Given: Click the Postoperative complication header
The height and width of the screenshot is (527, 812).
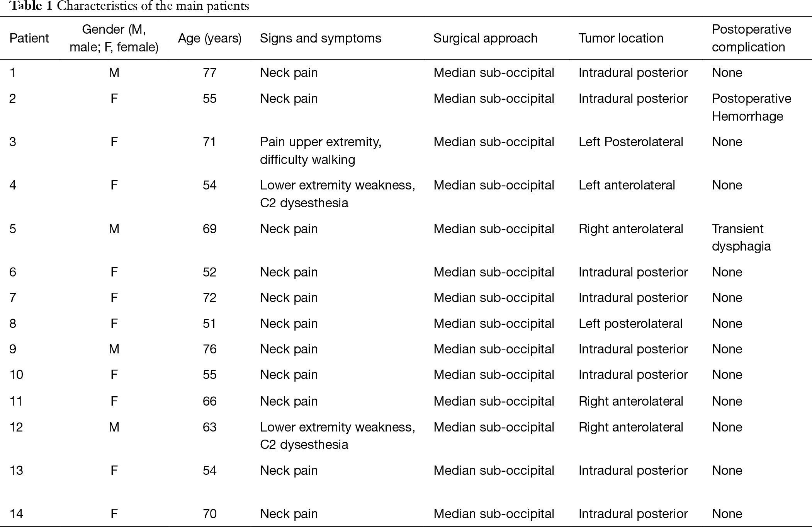Looking at the screenshot, I should coord(751,38).
